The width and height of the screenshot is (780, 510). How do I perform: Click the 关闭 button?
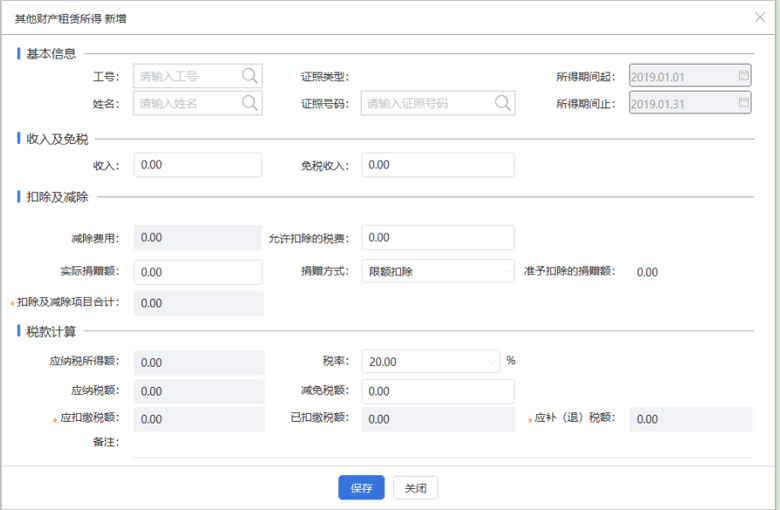click(415, 488)
